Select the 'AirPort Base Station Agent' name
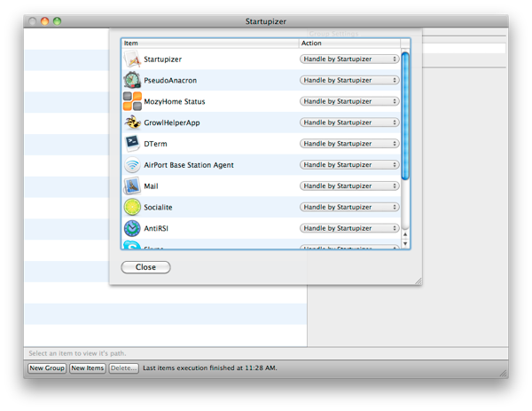Viewport: 532px width, 411px height. point(189,165)
